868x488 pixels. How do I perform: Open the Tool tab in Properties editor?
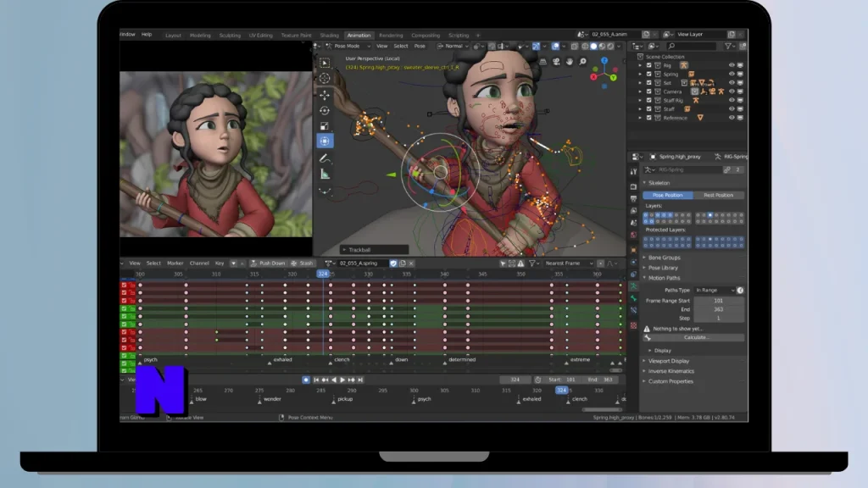[634, 172]
